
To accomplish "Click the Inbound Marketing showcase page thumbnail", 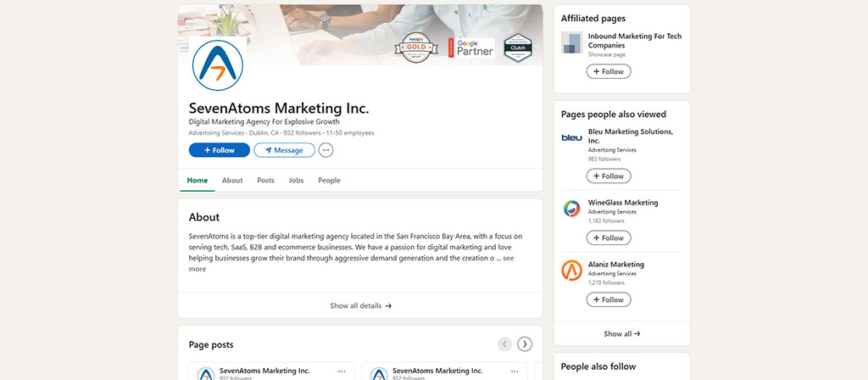I will tap(572, 42).
